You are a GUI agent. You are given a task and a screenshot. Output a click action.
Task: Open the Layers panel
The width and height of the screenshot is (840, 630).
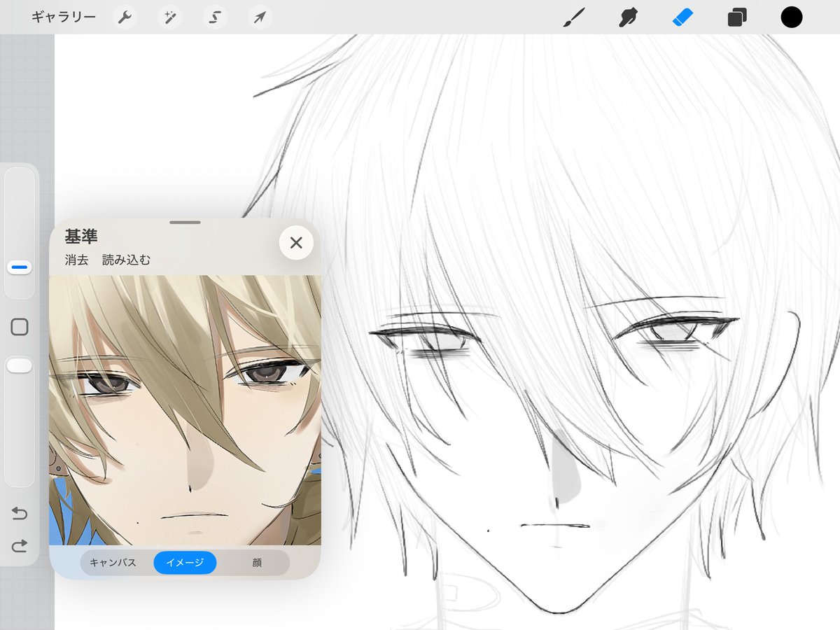(737, 17)
